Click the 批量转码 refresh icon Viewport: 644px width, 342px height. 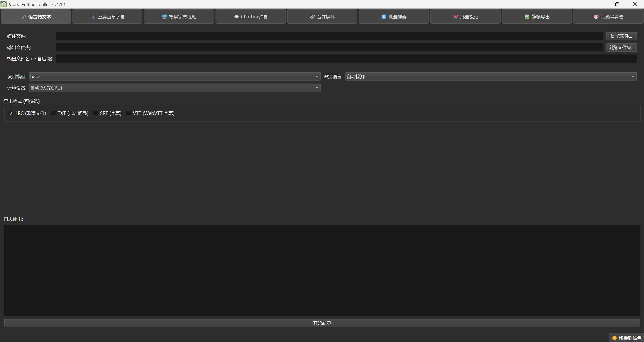tap(384, 17)
